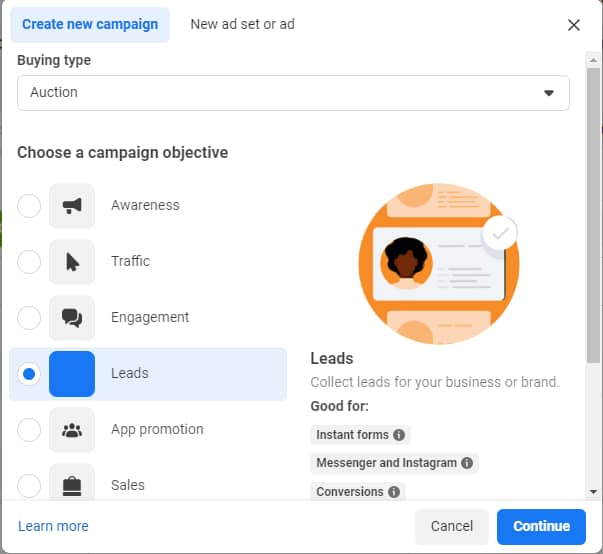The height and width of the screenshot is (554, 603).
Task: Click the 'Good for:' label
Action: pos(340,406)
